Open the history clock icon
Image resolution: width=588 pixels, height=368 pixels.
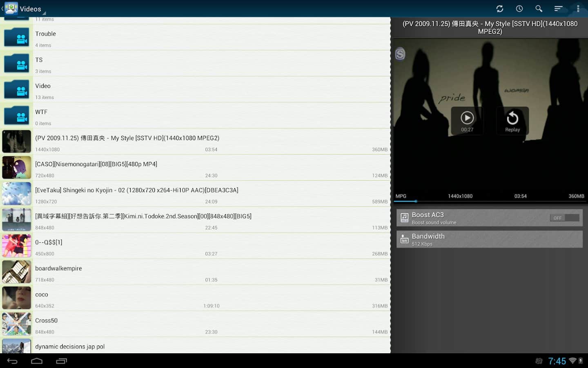click(519, 9)
